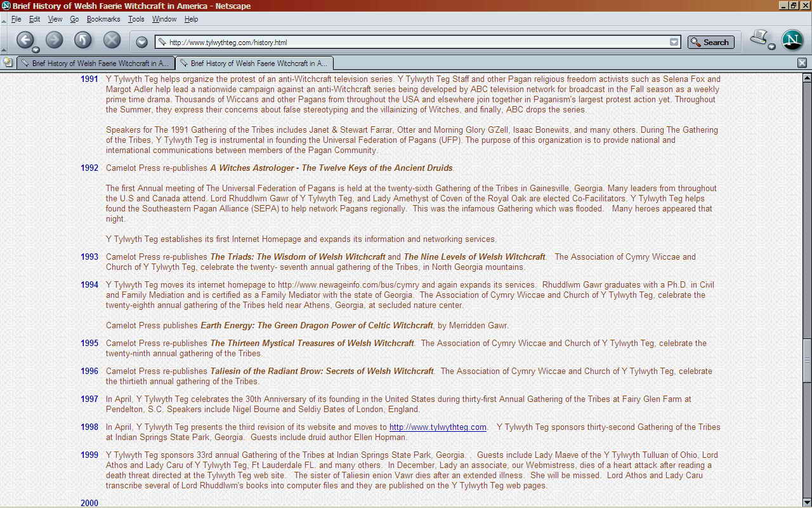Click the year 1998 label
The height and width of the screenshot is (508, 812).
[89, 427]
